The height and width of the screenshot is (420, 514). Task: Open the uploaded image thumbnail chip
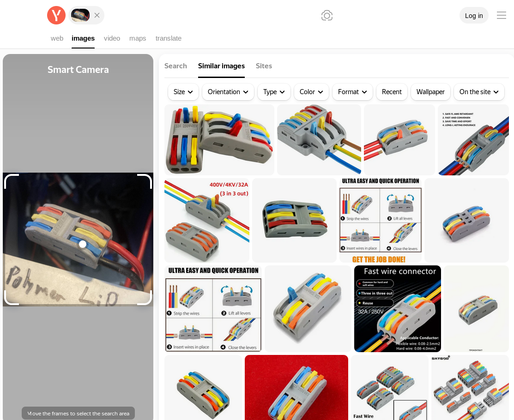point(80,15)
